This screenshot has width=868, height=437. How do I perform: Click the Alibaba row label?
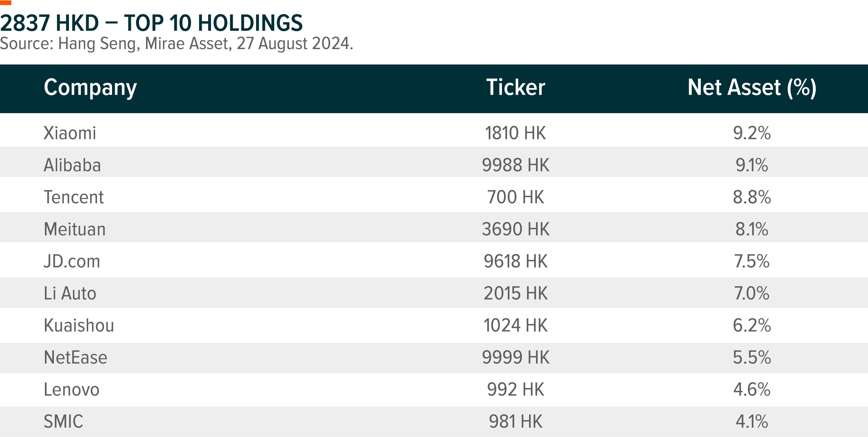coord(72,165)
